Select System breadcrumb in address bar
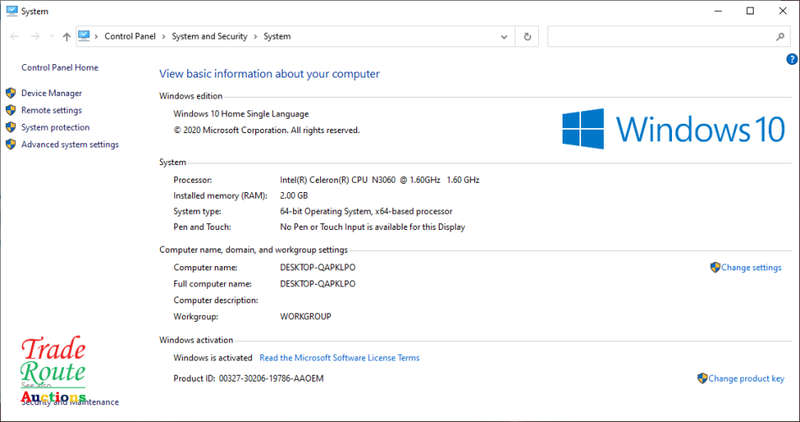This screenshot has height=422, width=800. point(277,36)
